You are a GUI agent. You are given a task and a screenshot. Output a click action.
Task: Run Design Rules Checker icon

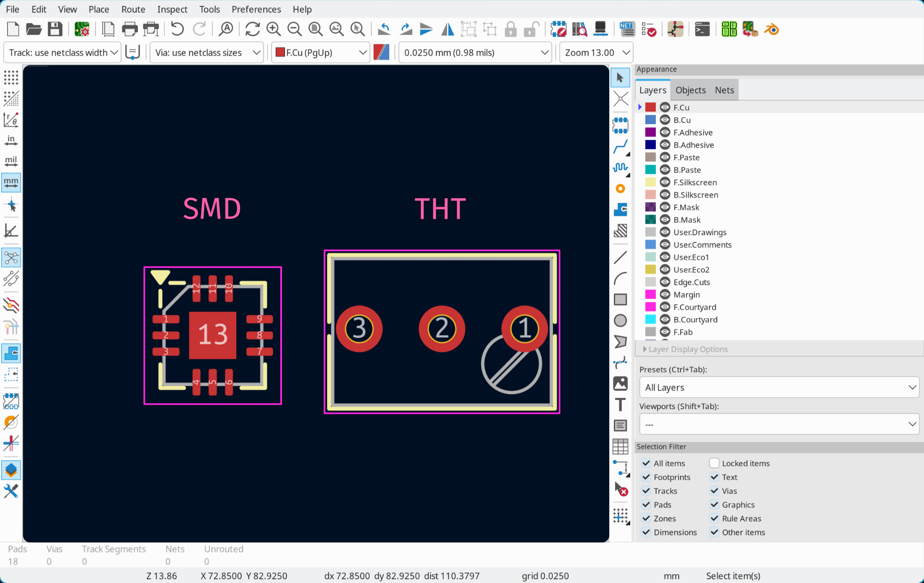click(x=649, y=29)
